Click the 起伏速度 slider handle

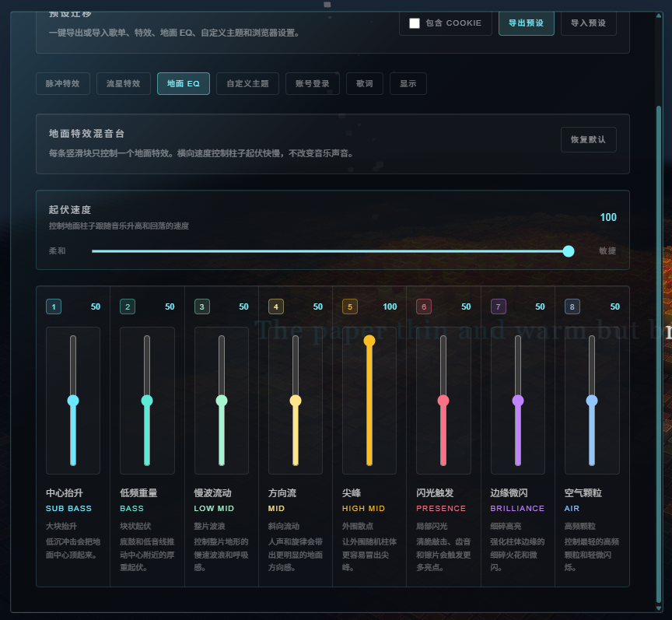[569, 251]
